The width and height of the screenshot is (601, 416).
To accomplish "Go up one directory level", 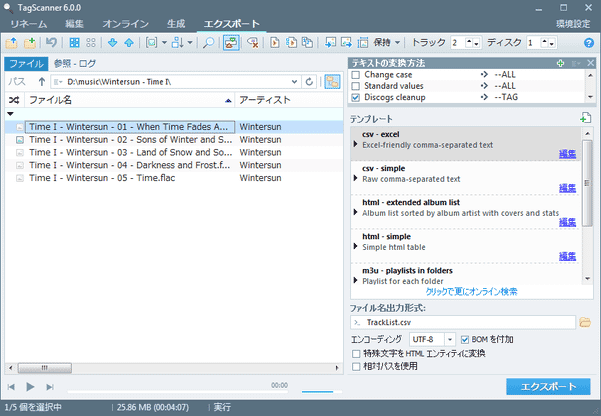I will point(42,82).
